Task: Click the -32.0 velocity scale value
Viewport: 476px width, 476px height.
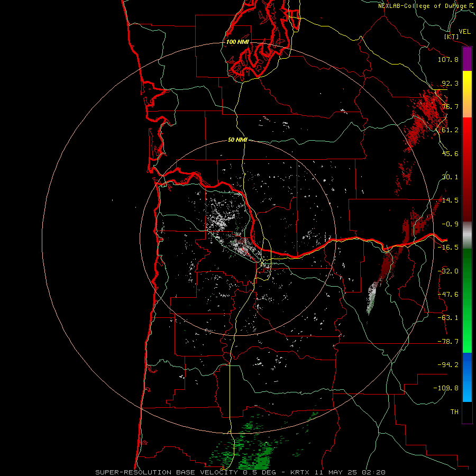Action: pos(448,271)
